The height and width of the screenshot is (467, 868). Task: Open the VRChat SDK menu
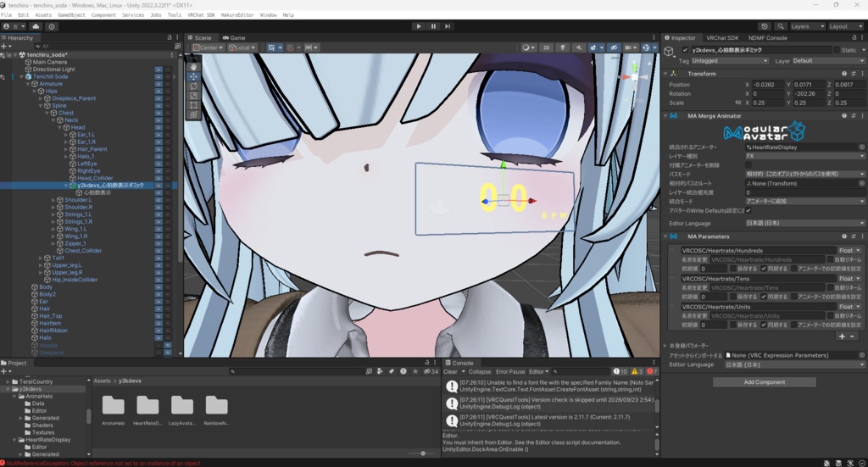tap(200, 15)
